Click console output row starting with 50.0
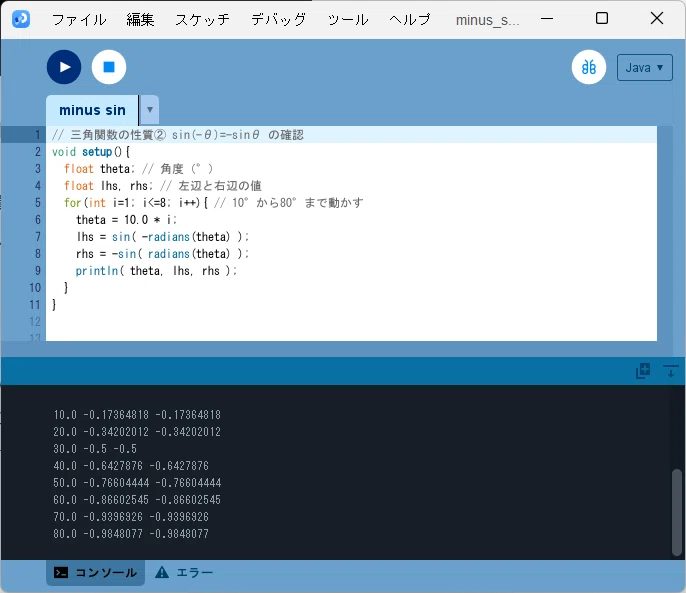This screenshot has height=593, width=686. point(137,483)
